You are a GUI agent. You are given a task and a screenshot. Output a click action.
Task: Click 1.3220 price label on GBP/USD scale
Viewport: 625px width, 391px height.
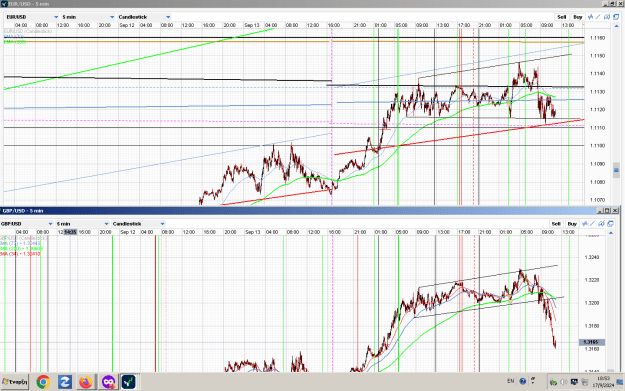click(592, 280)
